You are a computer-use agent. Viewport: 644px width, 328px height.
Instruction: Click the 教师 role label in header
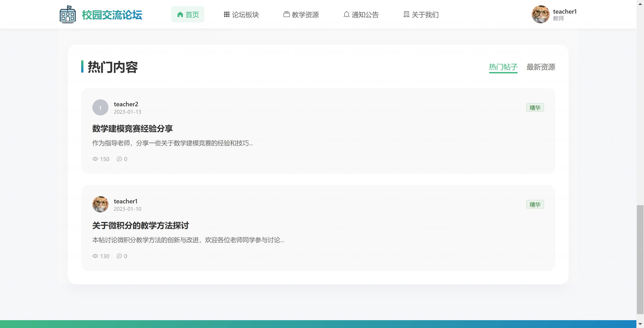558,19
